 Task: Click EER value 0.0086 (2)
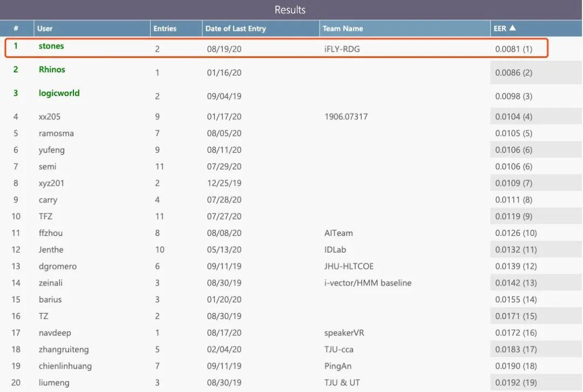click(x=513, y=72)
